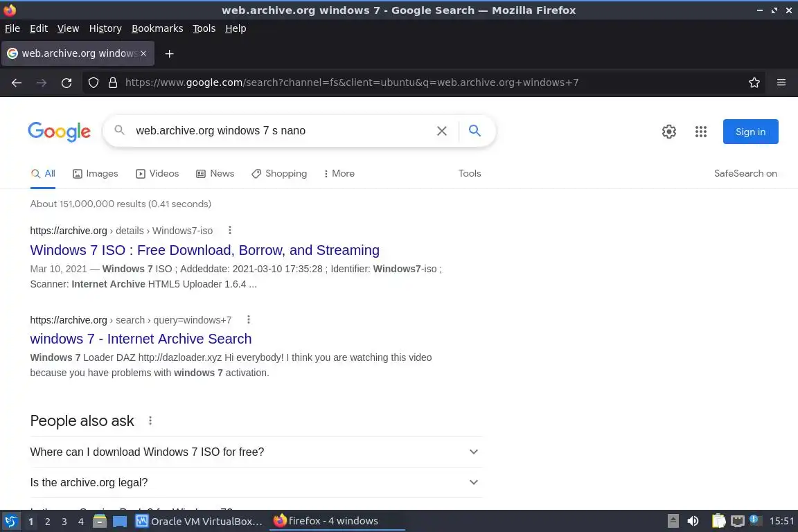Open 'Windows 7 ISO : Free Download' result
798x532 pixels.
tap(204, 250)
